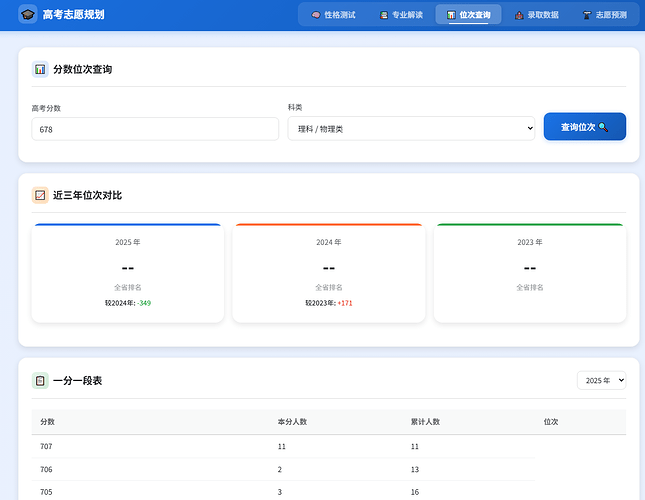Expand the 科类 subject dropdown
This screenshot has width=645, height=500.
click(411, 129)
